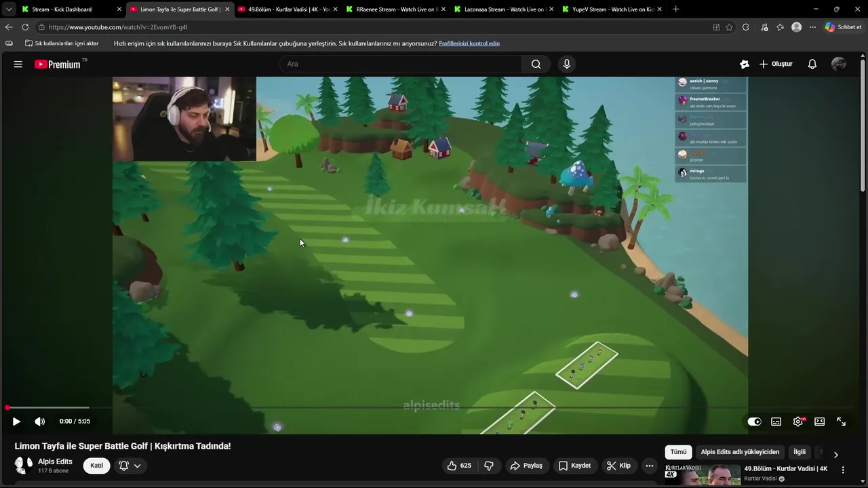Screen dimensions: 868x488
Task: Open the 49.Bölüm Kurtlar Vadisi thumbnail
Action: (702, 475)
